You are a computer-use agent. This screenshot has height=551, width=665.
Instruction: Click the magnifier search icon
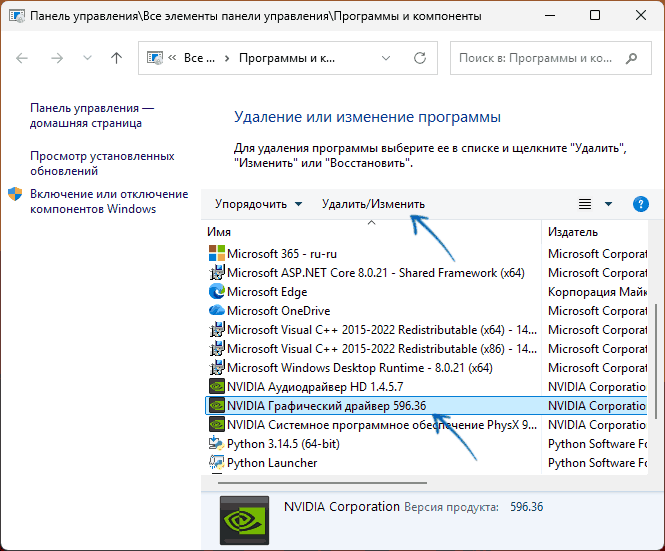point(631,58)
